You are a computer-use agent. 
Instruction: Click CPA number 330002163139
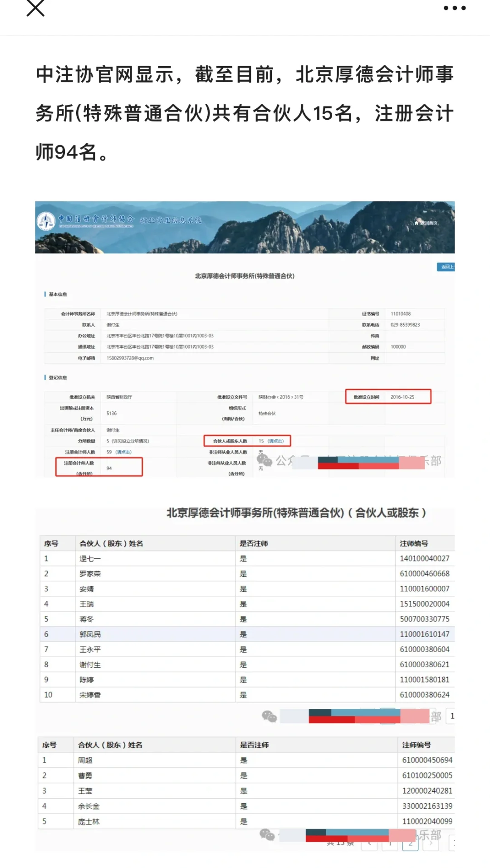pyautogui.click(x=427, y=806)
